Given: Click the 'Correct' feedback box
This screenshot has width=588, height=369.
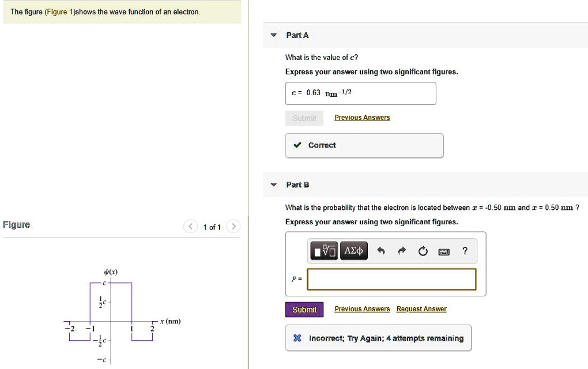Looking at the screenshot, I should (364, 145).
